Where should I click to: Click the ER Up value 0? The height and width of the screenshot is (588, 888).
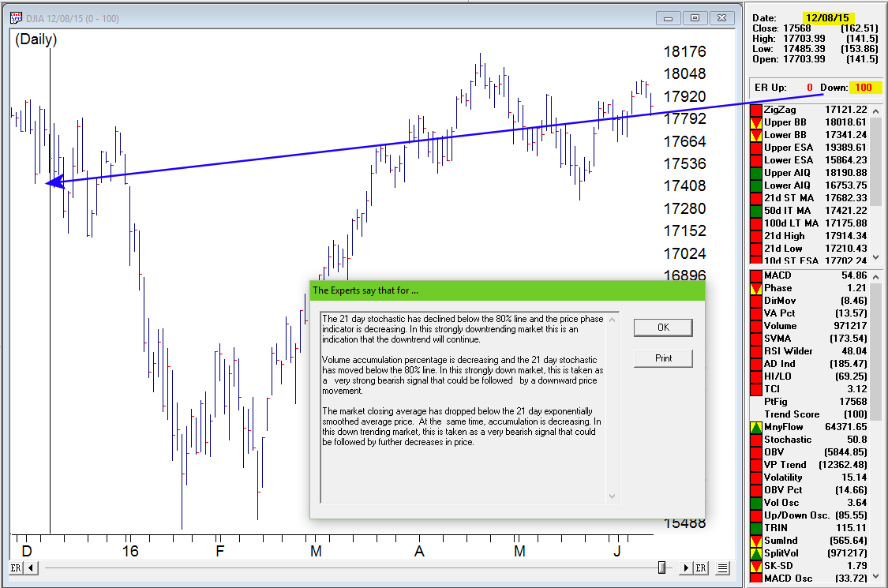(809, 88)
